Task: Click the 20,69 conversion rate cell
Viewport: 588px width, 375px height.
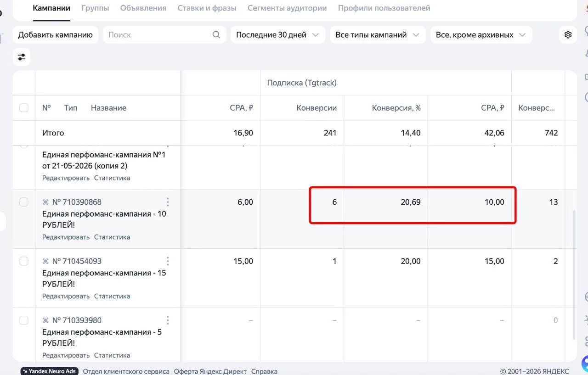Action: click(x=410, y=202)
